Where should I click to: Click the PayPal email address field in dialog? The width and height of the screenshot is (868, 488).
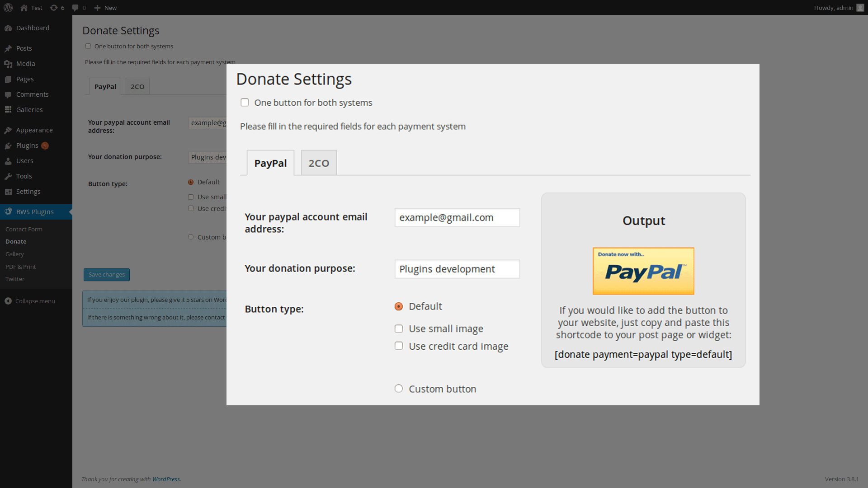tap(457, 217)
